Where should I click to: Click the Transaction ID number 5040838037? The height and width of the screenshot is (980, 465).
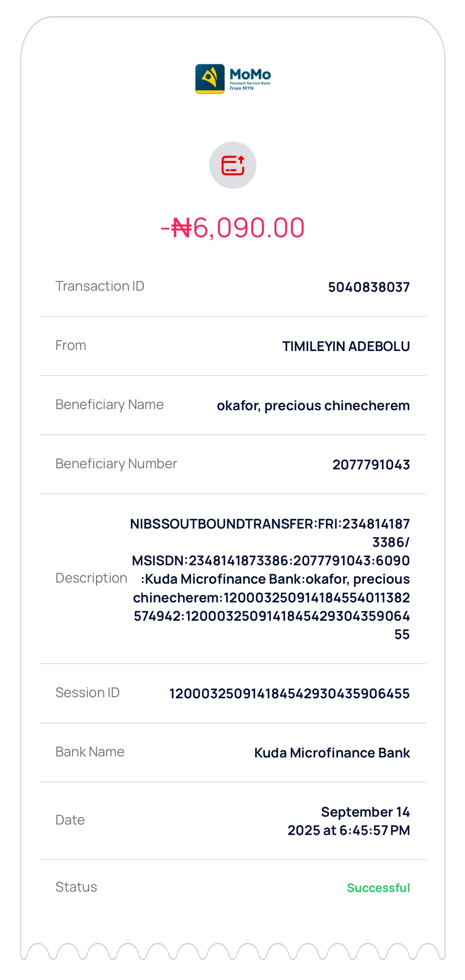pyautogui.click(x=368, y=287)
